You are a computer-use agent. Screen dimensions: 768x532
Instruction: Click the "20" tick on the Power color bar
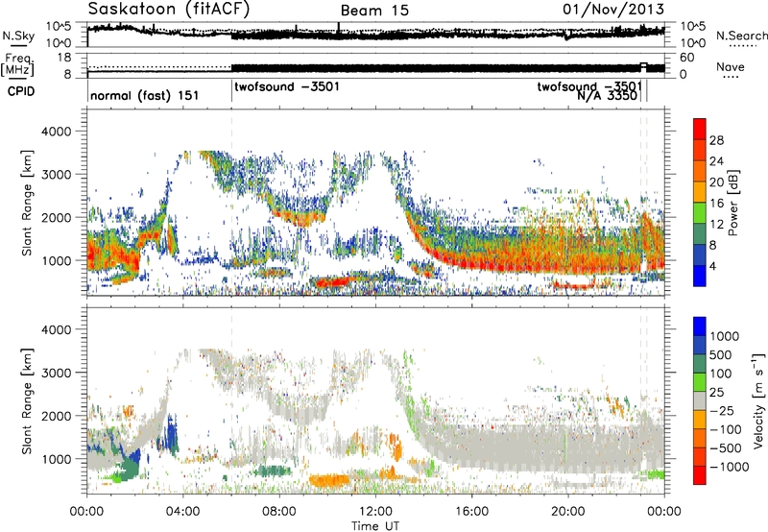pyautogui.click(x=716, y=182)
